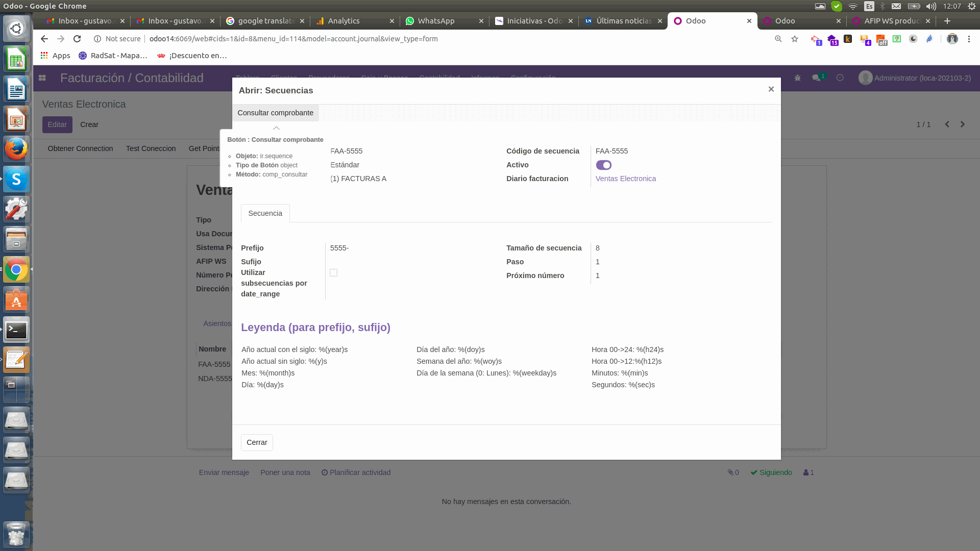Click the Cerrar button

257,442
